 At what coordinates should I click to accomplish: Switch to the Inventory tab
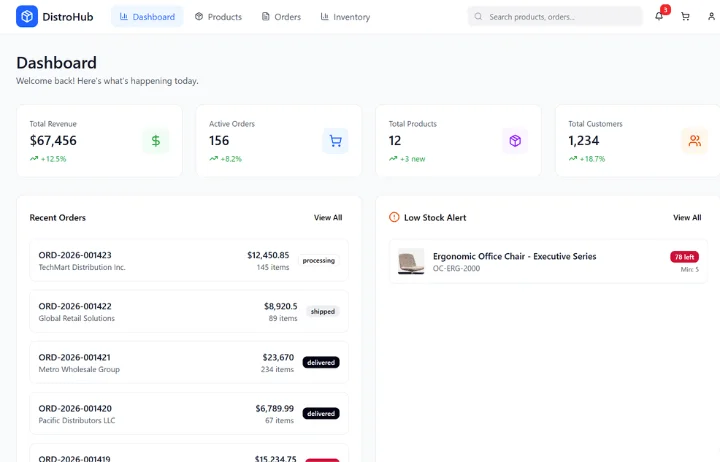pyautogui.click(x=345, y=17)
